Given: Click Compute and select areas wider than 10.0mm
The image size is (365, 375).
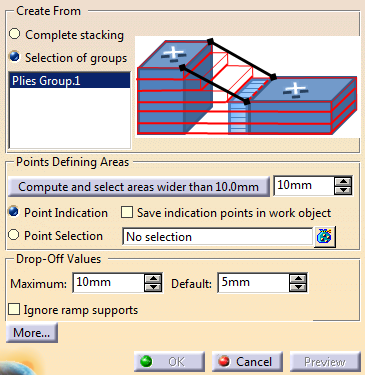Looking at the screenshot, I should (x=138, y=187).
